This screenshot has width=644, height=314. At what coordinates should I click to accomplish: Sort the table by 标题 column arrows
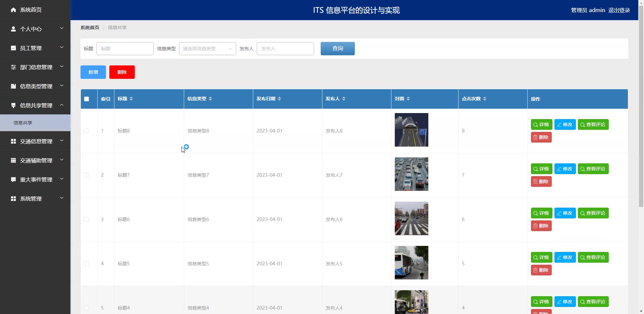tap(131, 99)
